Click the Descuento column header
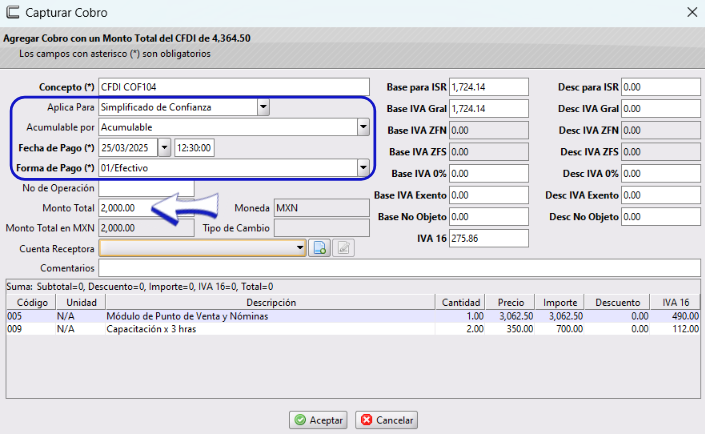Image resolution: width=705 pixels, height=434 pixels. [x=617, y=302]
